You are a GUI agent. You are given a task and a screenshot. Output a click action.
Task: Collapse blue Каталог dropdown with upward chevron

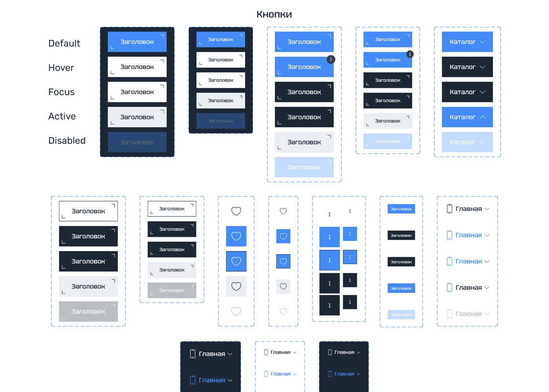467,117
